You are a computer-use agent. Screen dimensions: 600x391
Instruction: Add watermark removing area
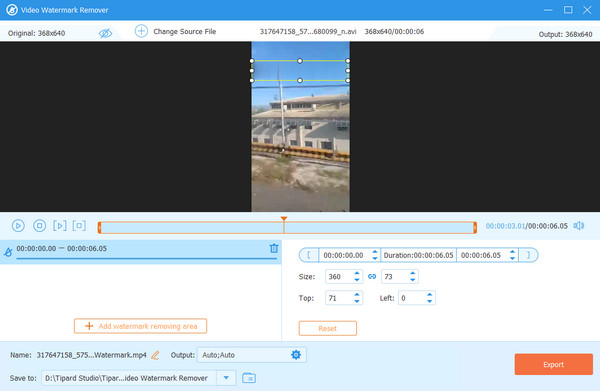(140, 326)
